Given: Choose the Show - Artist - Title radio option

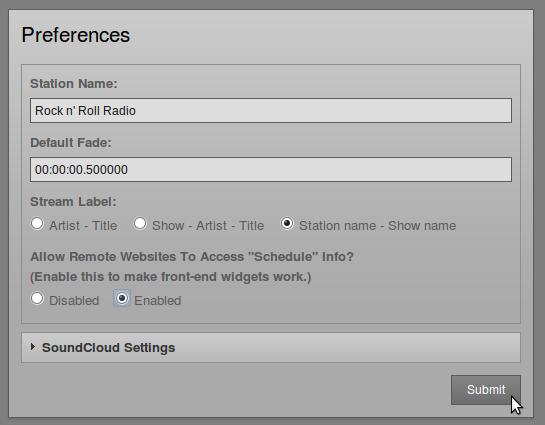Looking at the screenshot, I should pos(140,223).
